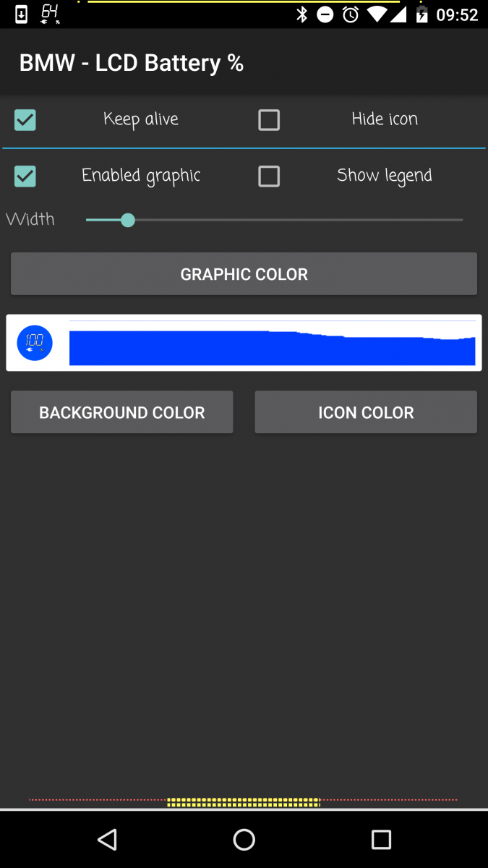Open the GRAPHIC COLOR picker
Image resolution: width=488 pixels, height=868 pixels.
point(244,274)
